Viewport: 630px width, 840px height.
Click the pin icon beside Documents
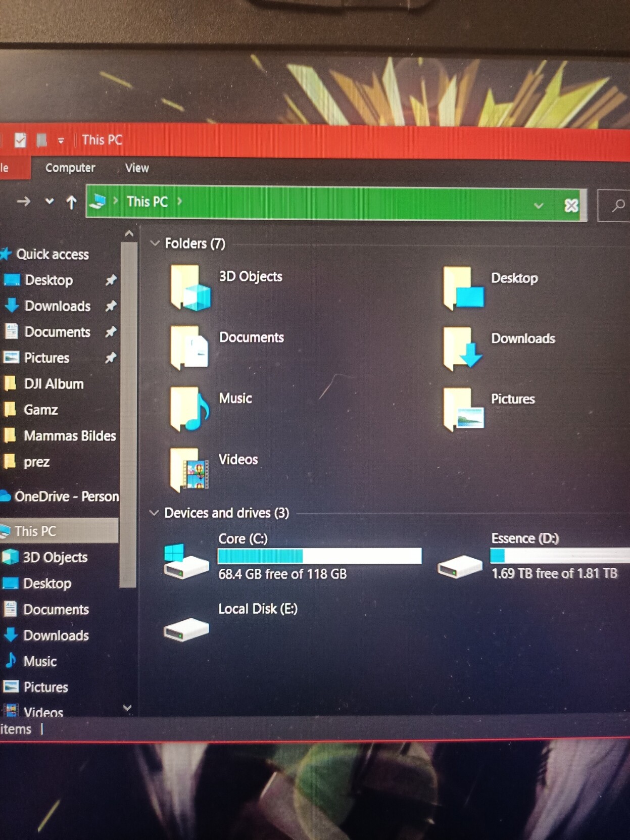[x=111, y=332]
